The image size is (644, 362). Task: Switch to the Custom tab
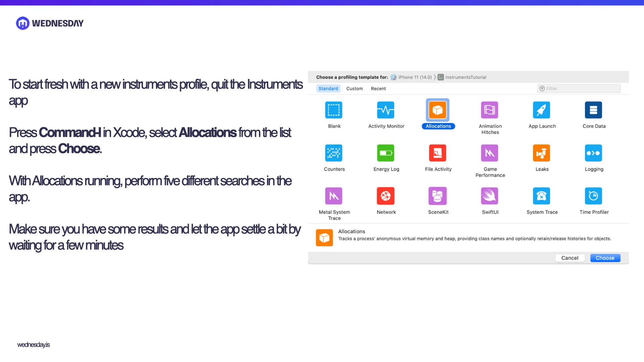pos(355,88)
